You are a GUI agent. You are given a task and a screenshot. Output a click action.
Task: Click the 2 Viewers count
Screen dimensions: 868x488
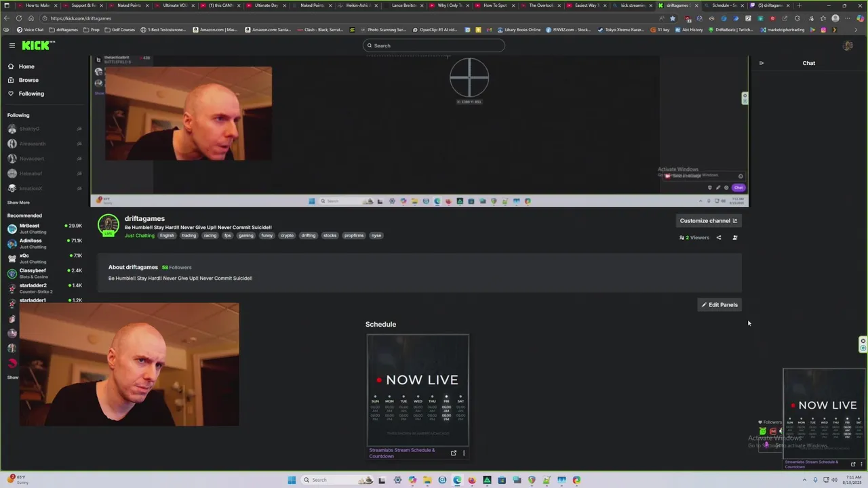[x=694, y=238]
